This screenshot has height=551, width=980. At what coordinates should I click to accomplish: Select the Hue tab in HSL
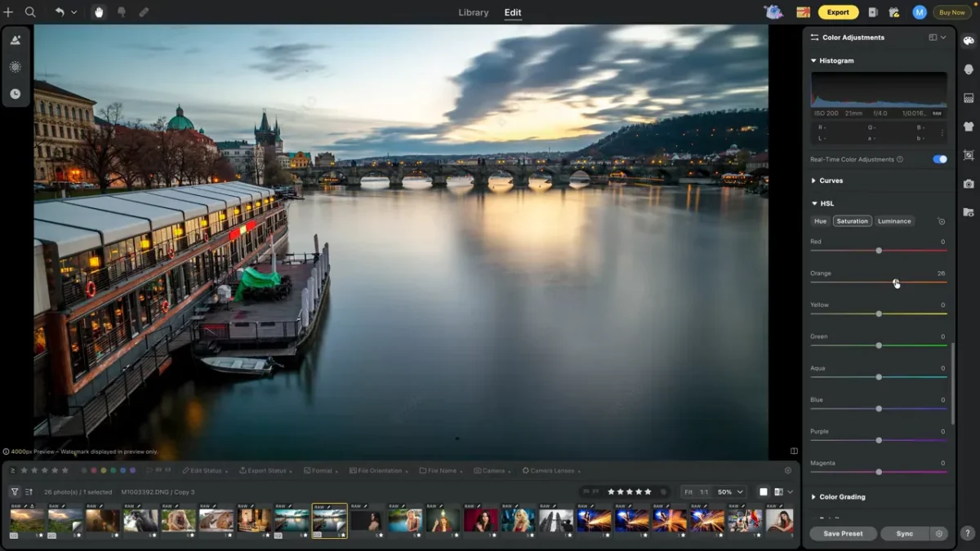[x=821, y=221]
